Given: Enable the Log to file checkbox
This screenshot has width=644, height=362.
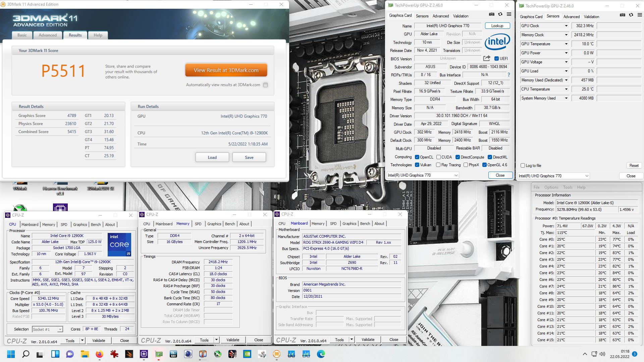Looking at the screenshot, I should pos(523,165).
